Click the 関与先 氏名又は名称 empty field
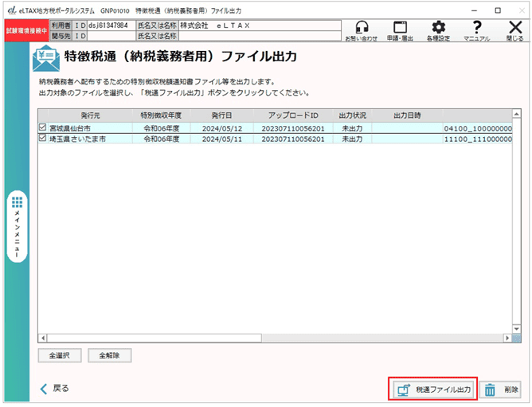The image size is (532, 407). (x=260, y=36)
